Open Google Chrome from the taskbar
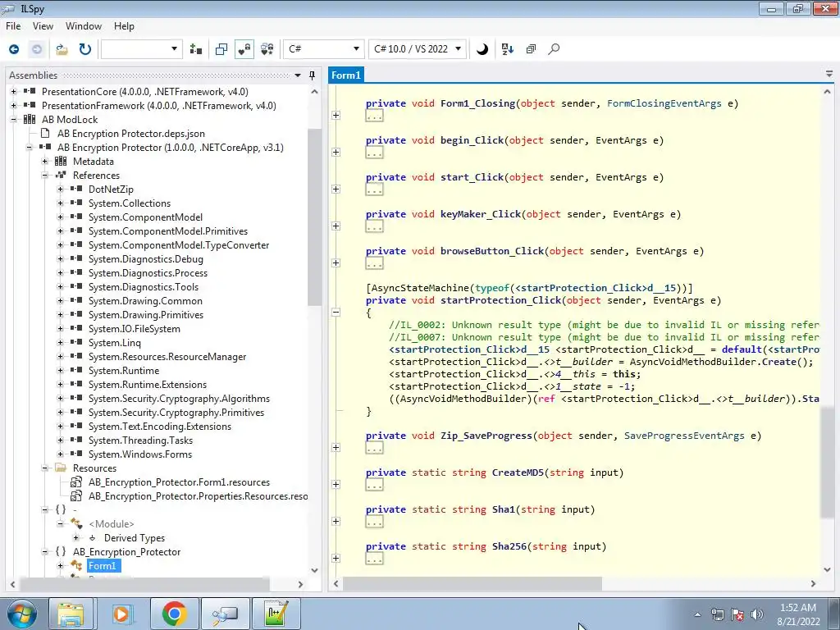Viewport: 840px width, 630px height. (174, 614)
